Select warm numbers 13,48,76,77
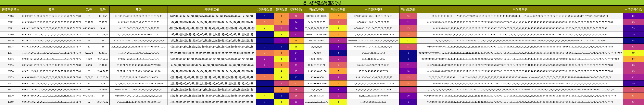644x105 pixels. 103,71
